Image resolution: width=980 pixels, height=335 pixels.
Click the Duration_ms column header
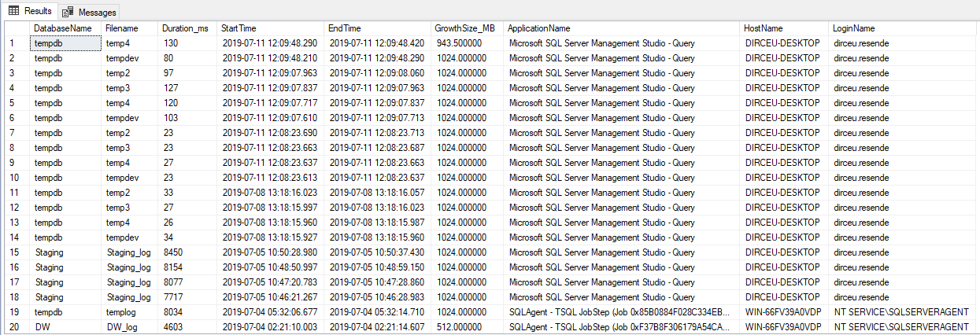pos(187,28)
